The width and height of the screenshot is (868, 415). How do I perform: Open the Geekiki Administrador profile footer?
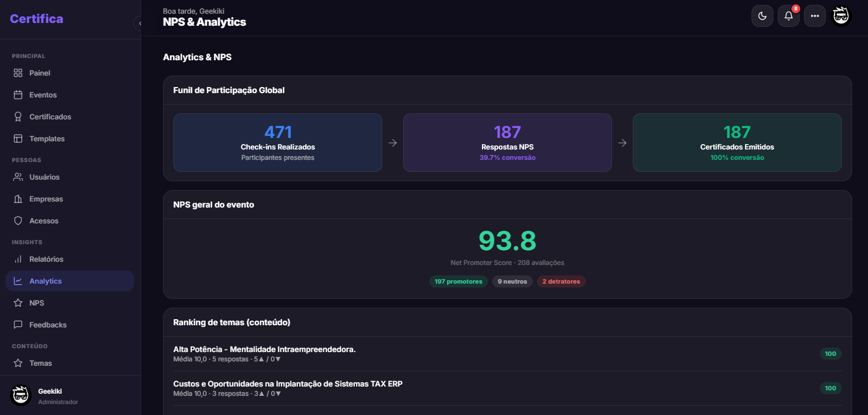(70, 395)
